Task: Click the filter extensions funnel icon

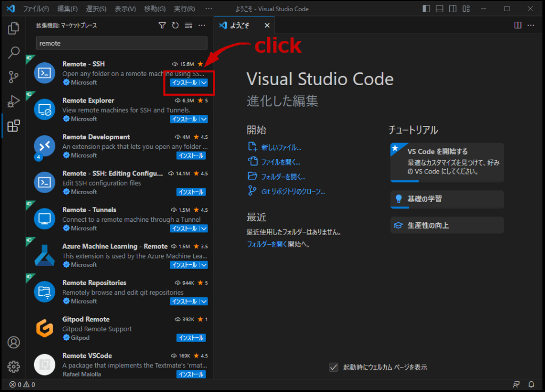Action: [x=162, y=26]
